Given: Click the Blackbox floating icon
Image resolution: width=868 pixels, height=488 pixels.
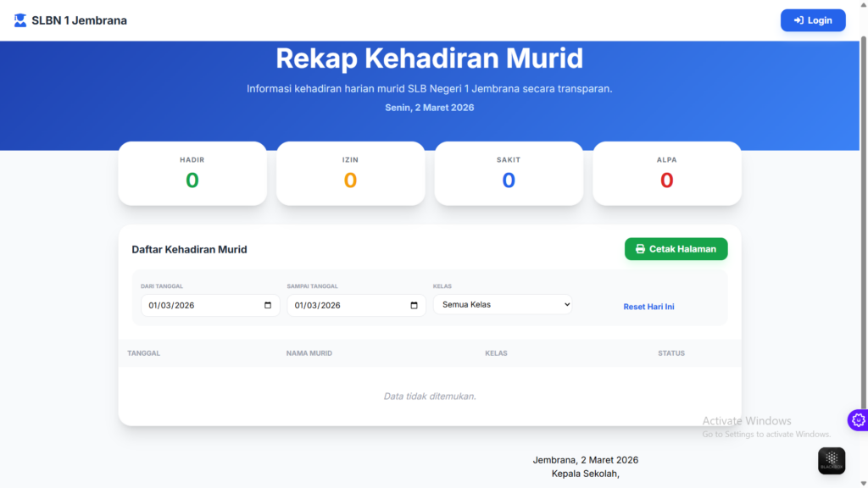Looking at the screenshot, I should coord(831,460).
